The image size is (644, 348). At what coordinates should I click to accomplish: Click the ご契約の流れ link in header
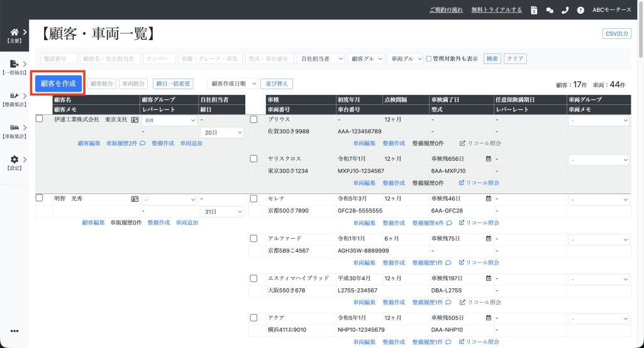[x=447, y=10]
